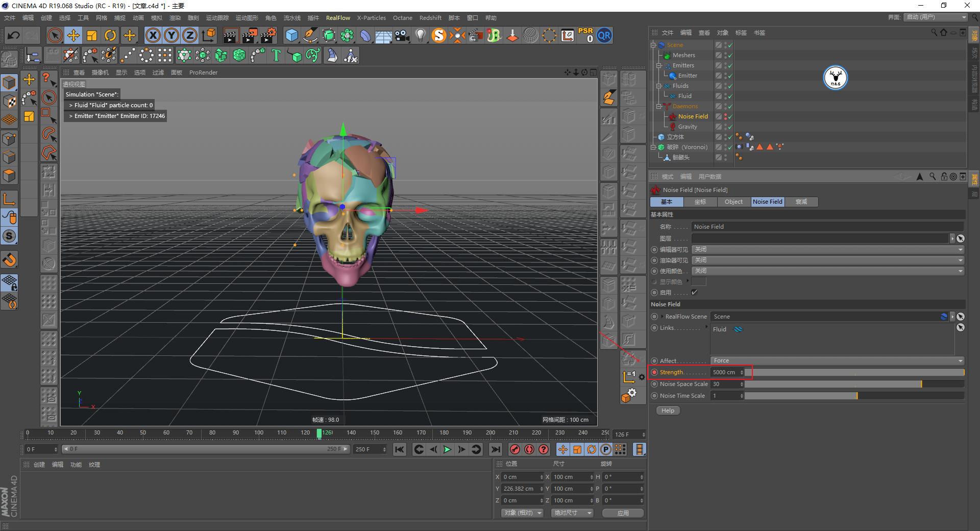The height and width of the screenshot is (531, 980).
Task: Create a Text spline object
Action: (x=276, y=55)
